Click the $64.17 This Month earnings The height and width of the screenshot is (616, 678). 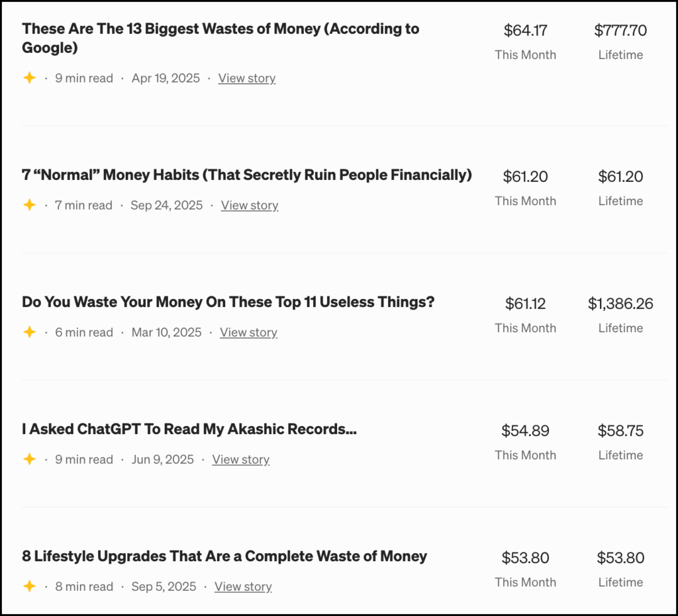click(525, 30)
